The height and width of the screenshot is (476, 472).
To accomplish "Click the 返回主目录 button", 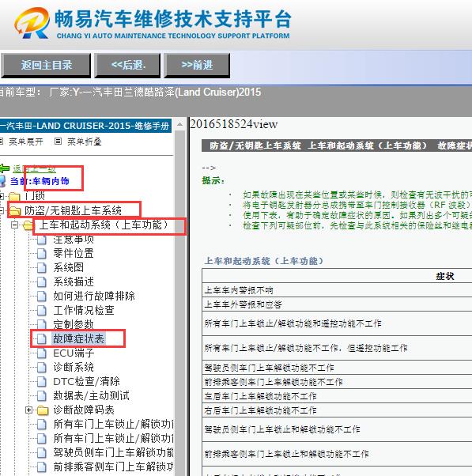I will pos(46,66).
